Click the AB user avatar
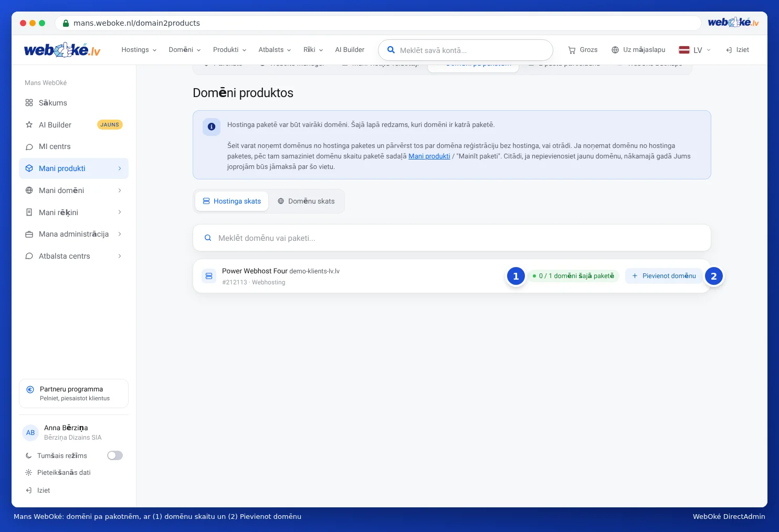 point(30,433)
